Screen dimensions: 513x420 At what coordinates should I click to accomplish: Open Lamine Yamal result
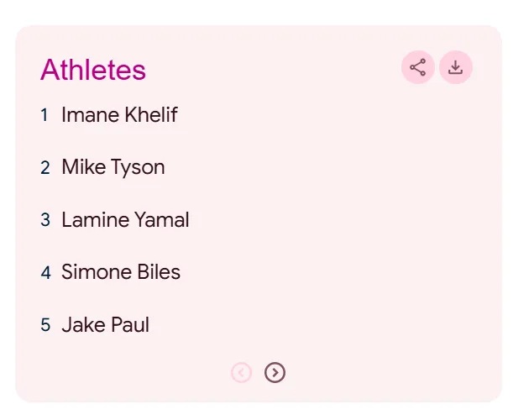[125, 220]
